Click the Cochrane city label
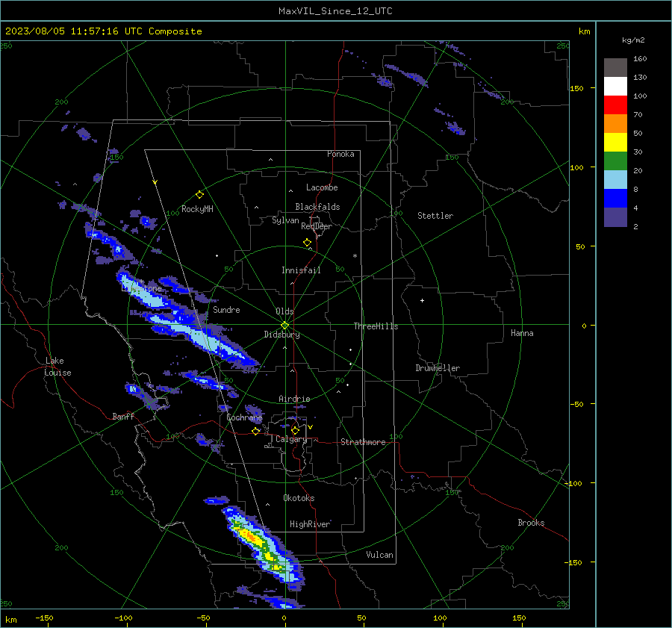 tap(244, 417)
